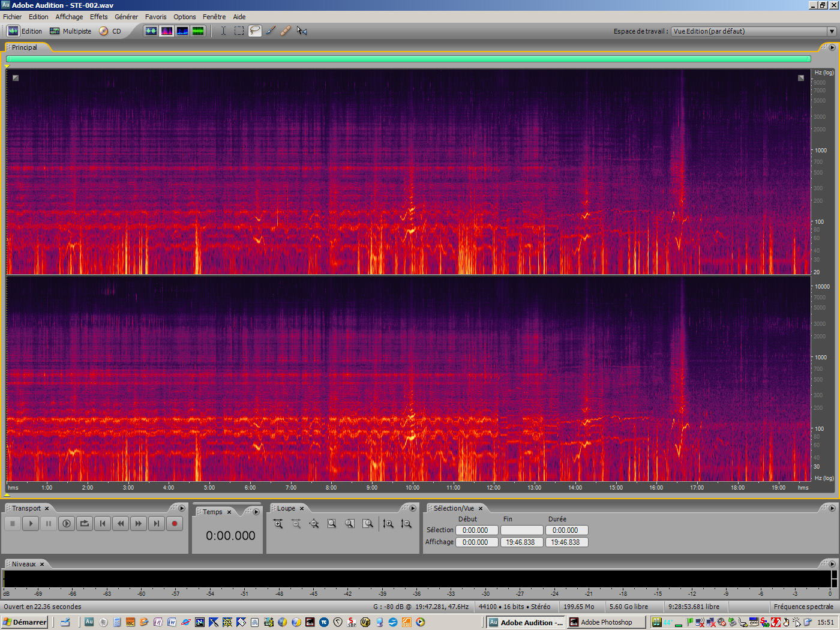This screenshot has width=840, height=630.
Task: Click the horizontal zoom-in icon in Loupe panel
Action: point(278,523)
